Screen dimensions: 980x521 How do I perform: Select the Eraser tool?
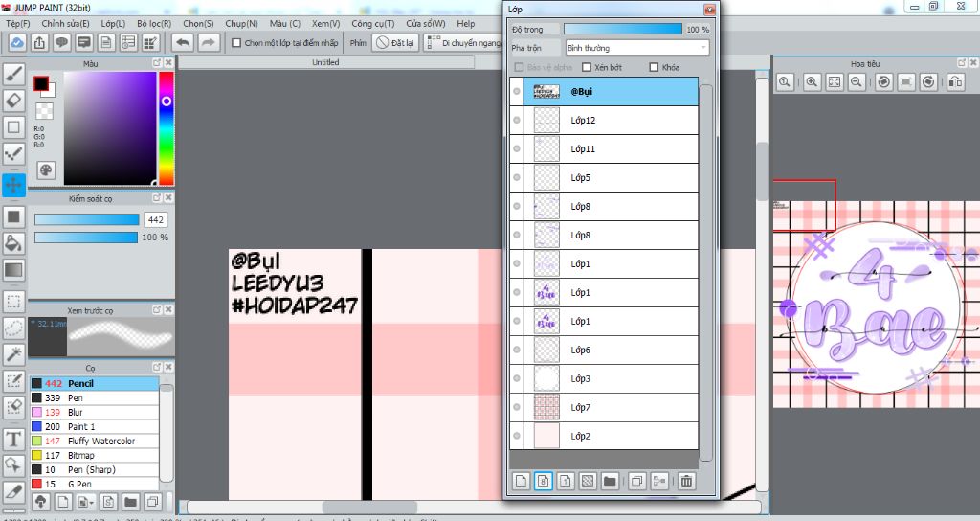13,101
